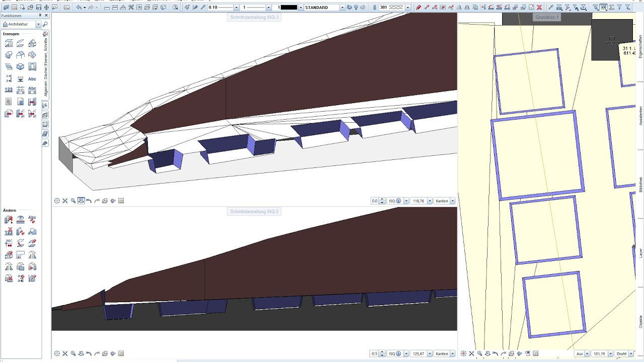Image resolution: width=644 pixels, height=362 pixels.
Task: Open Draft view-type dropdown in Grundriss viewport
Action: (x=631, y=353)
